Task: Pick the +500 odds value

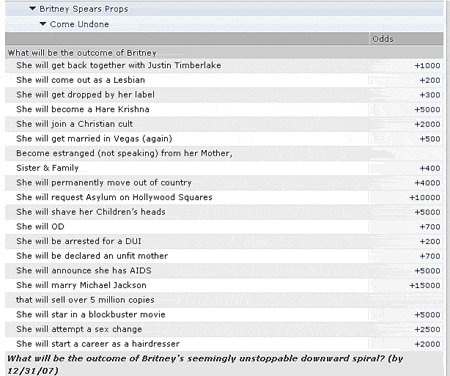Action: point(430,139)
